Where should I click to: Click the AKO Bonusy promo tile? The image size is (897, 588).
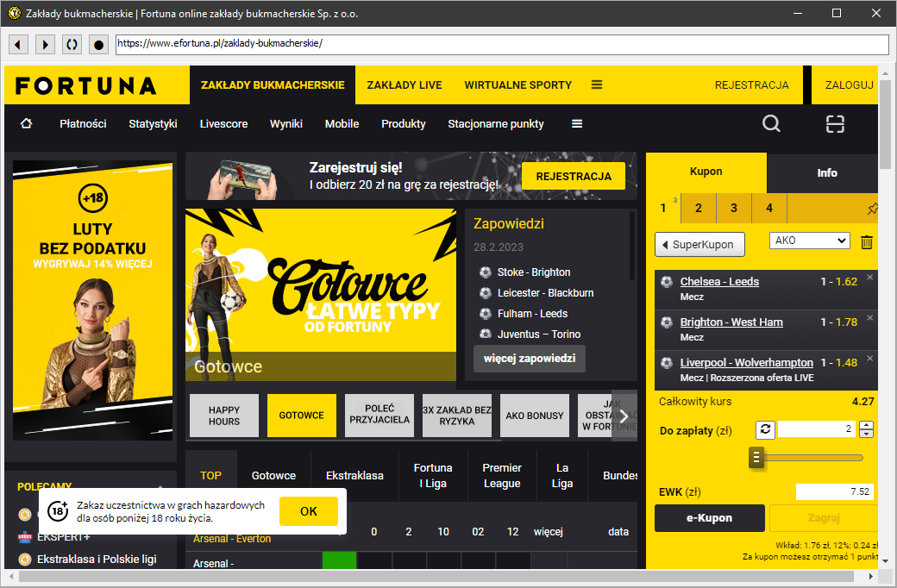click(534, 416)
